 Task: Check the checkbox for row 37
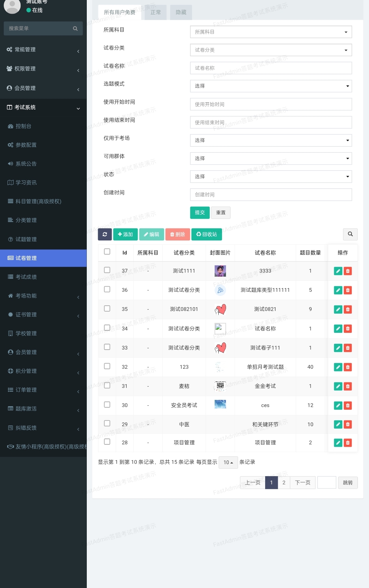[x=107, y=270]
